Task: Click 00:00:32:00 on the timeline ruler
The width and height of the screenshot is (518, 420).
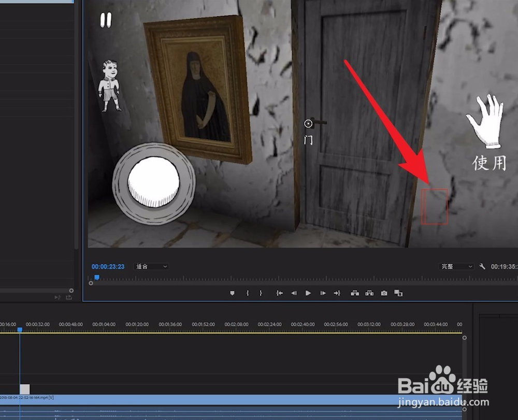Action: point(38,325)
